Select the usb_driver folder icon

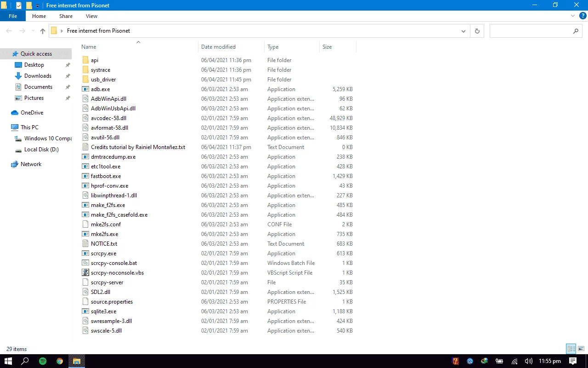85,80
